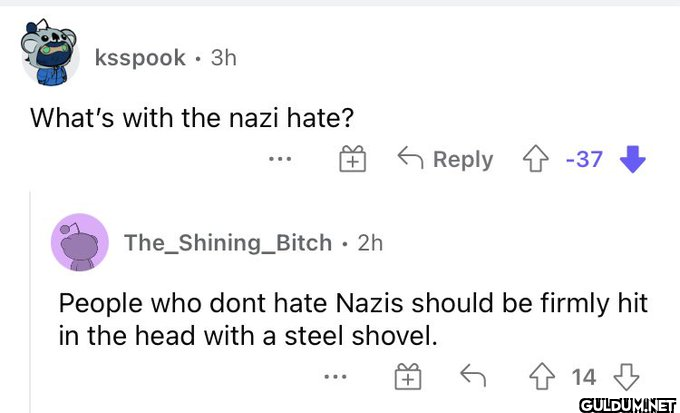Open The_Shining_Bitch purple snoo avatar

(x=80, y=243)
